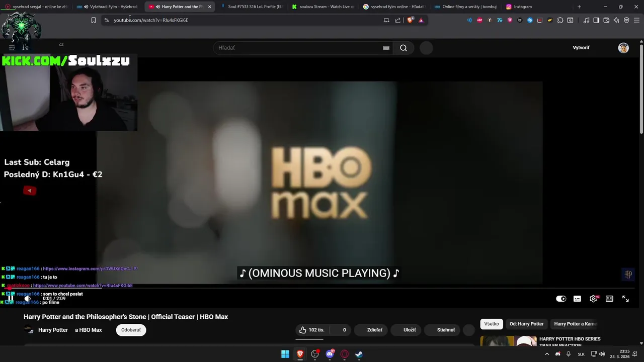The width and height of the screenshot is (644, 362).
Task: Click the SLK keyboard language indicator
Action: [x=581, y=354]
